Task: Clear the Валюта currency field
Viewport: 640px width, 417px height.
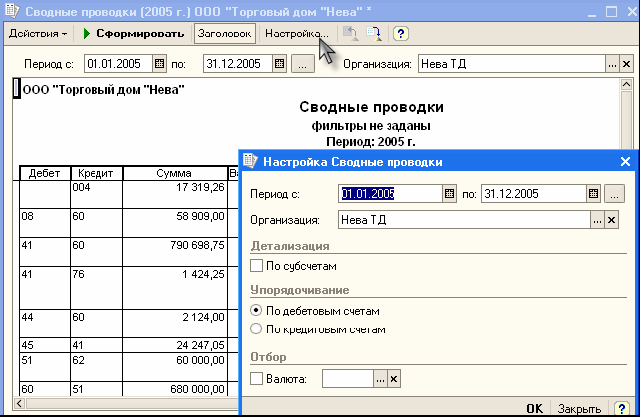Action: [x=394, y=379]
